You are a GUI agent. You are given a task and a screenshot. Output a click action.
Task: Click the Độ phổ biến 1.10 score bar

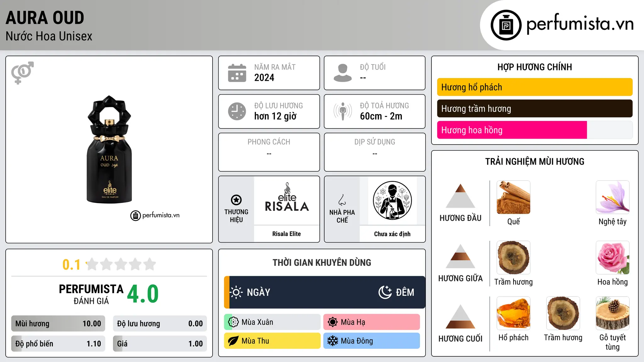click(x=58, y=344)
